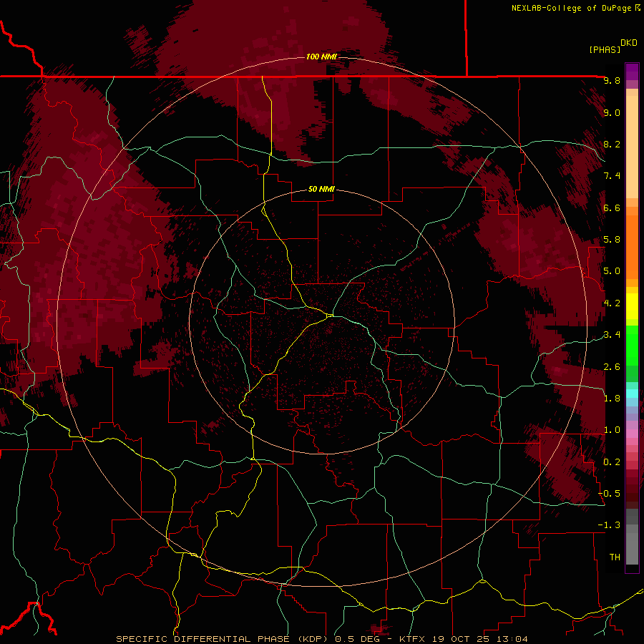Viewport: 644px width, 644px height.
Task: Click the cyan segment of the color scale
Action: (632, 394)
